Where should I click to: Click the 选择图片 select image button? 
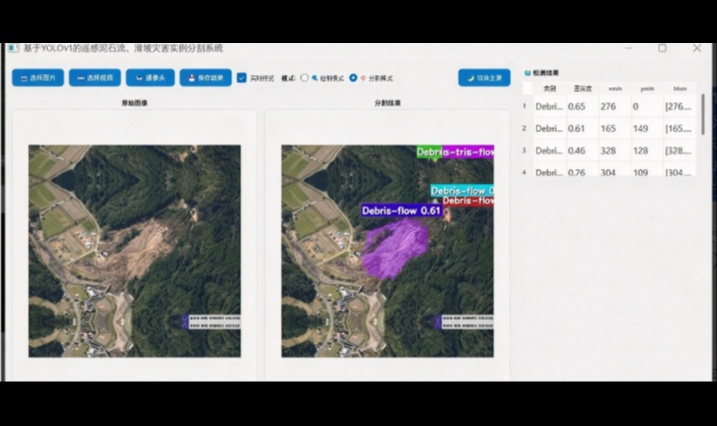pyautogui.click(x=38, y=78)
